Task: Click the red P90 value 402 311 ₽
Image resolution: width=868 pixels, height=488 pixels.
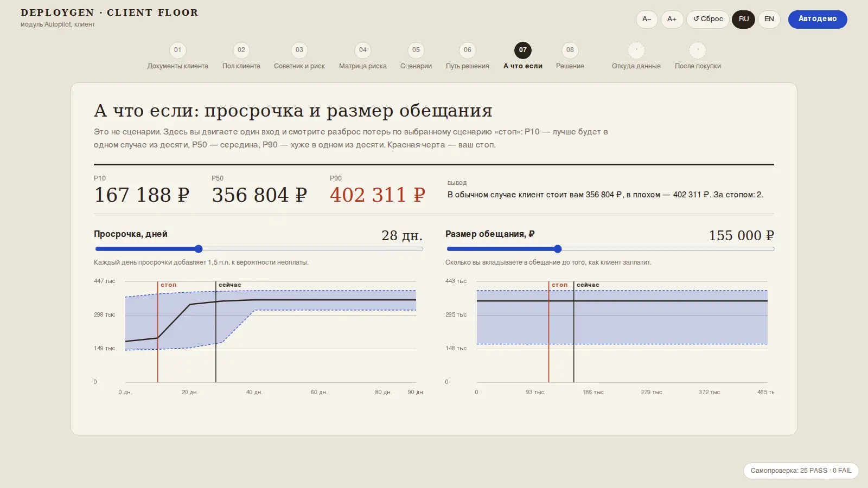Action: point(378,195)
